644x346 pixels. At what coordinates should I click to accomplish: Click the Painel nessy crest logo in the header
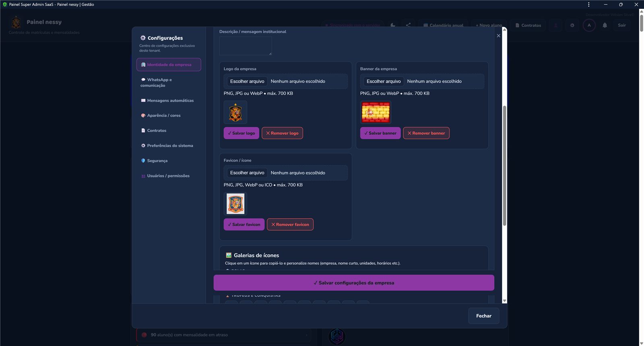[x=16, y=22]
